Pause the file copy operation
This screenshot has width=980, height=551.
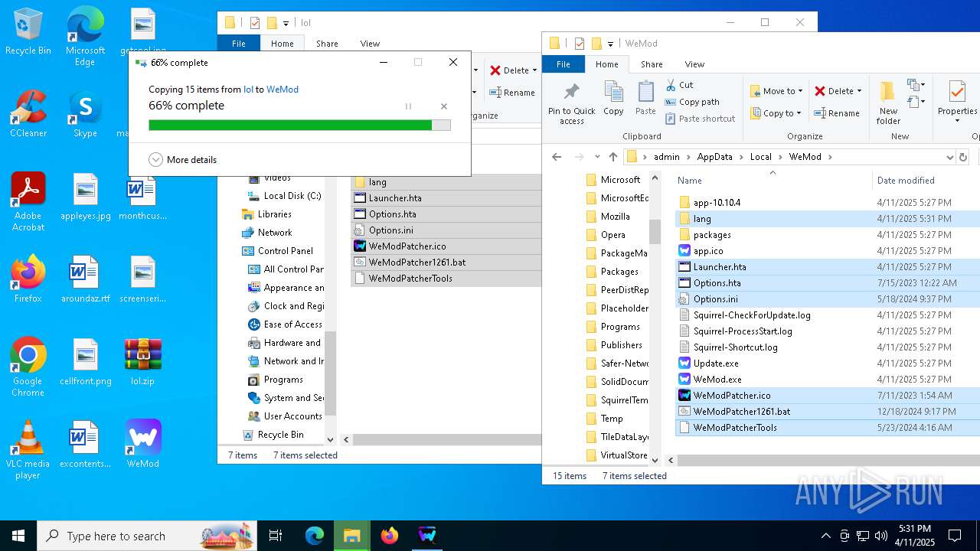[x=408, y=106]
